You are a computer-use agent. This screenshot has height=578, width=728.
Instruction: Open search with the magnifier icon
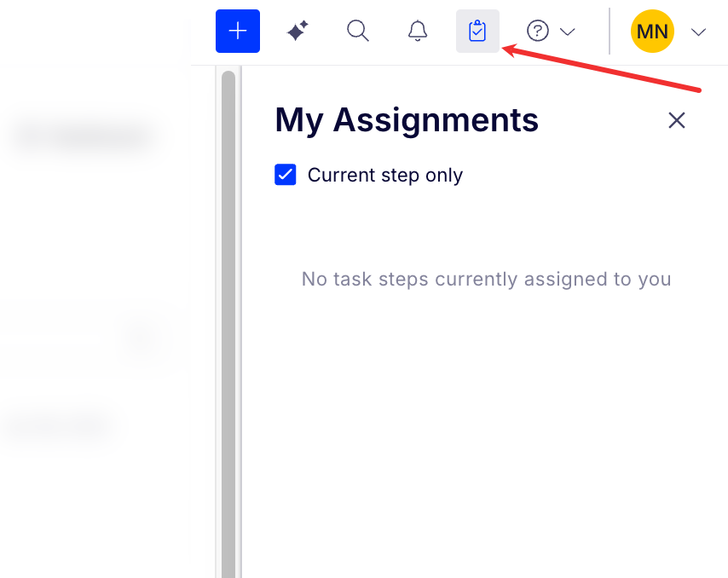coord(358,31)
